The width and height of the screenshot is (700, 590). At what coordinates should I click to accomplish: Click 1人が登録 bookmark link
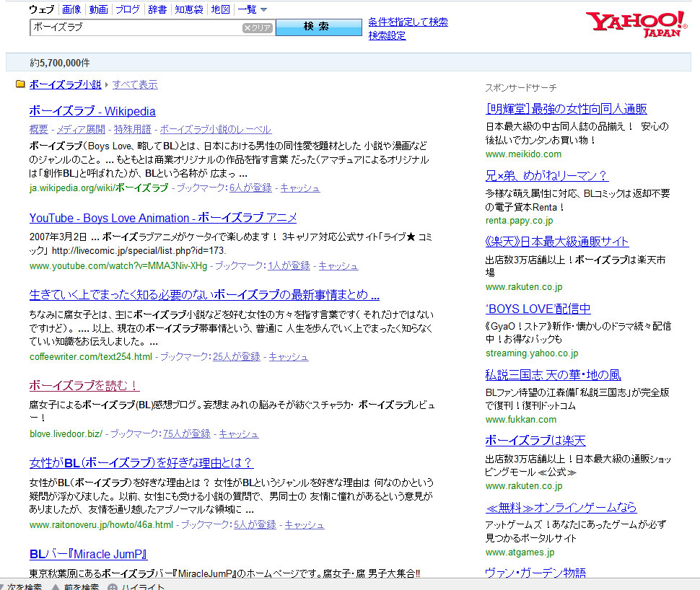289,265
